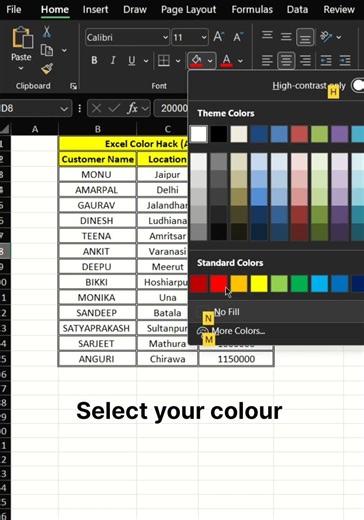Click the Paste clipboard icon
The width and height of the screenshot is (364, 520).
[x=22, y=38]
